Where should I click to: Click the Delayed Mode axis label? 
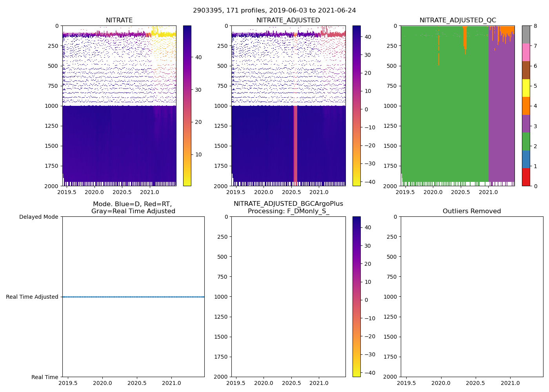point(38,217)
